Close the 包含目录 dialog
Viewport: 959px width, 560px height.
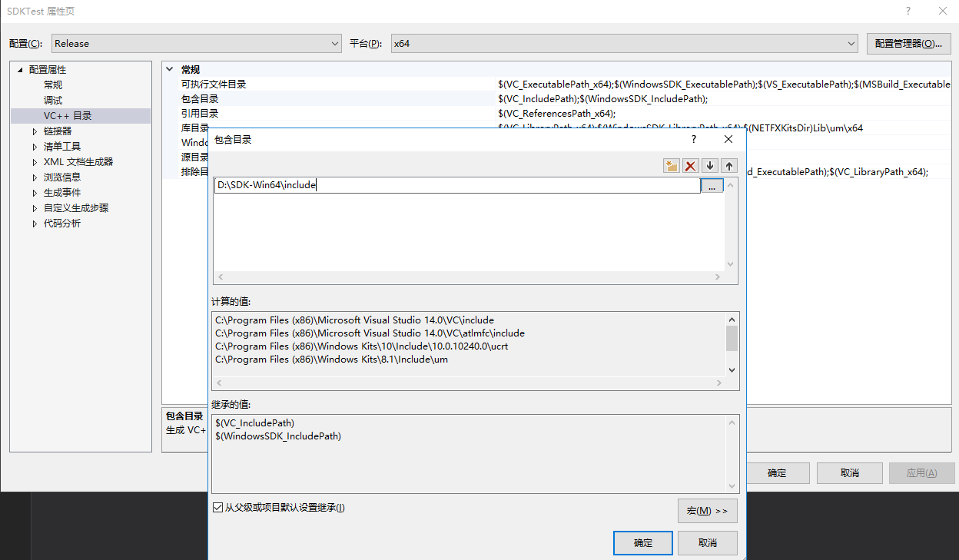click(x=728, y=139)
